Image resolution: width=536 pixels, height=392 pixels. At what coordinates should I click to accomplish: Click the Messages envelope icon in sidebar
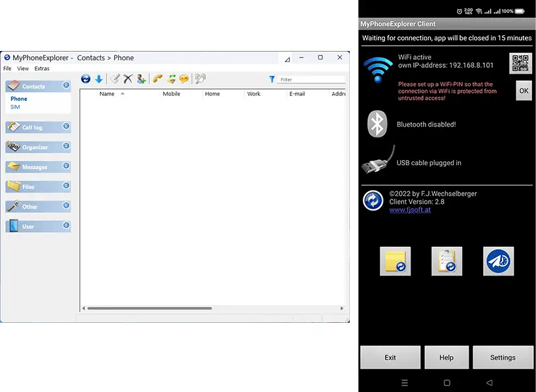coord(13,167)
